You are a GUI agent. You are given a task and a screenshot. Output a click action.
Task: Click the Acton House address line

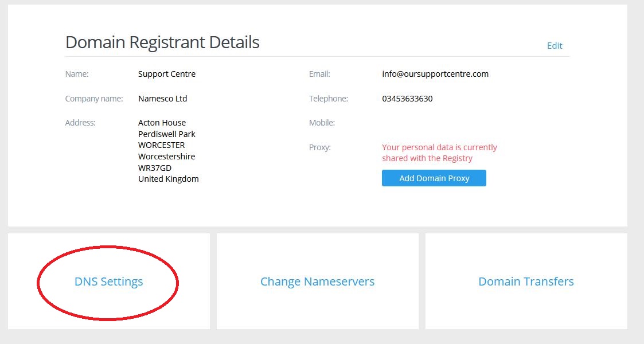click(162, 123)
